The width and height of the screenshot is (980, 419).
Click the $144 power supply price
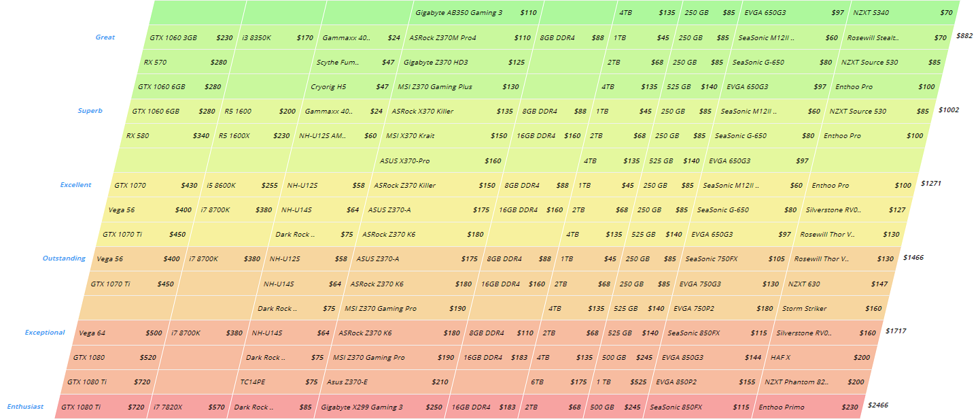coord(752,358)
